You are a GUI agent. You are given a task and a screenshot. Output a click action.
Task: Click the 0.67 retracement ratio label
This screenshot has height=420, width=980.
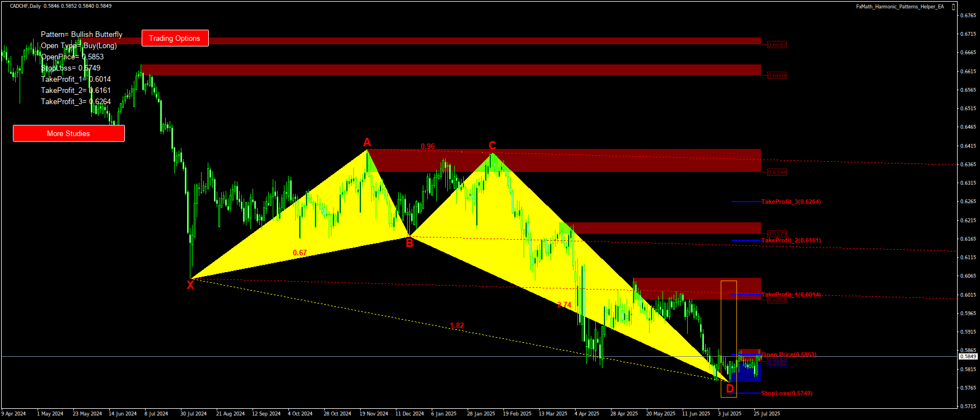tap(300, 253)
